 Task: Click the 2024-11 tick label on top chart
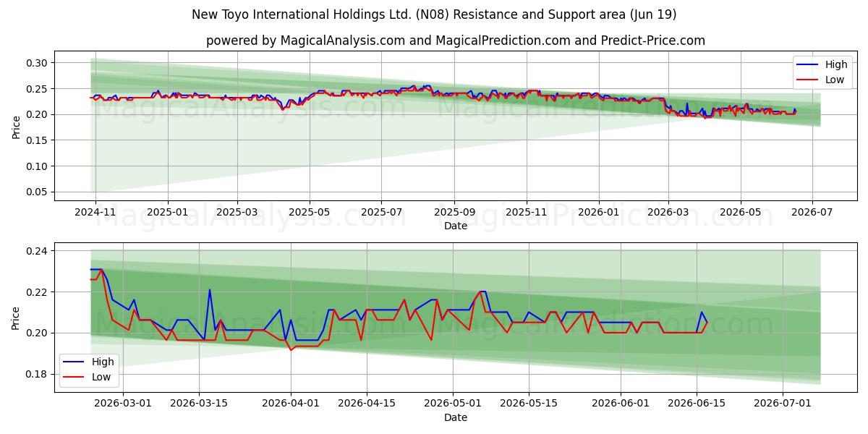click(95, 213)
